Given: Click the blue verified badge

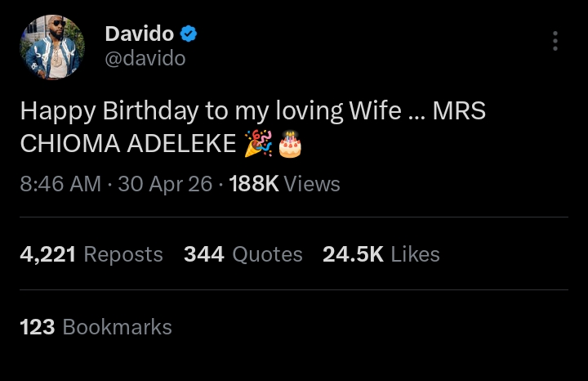Looking at the screenshot, I should point(189,34).
